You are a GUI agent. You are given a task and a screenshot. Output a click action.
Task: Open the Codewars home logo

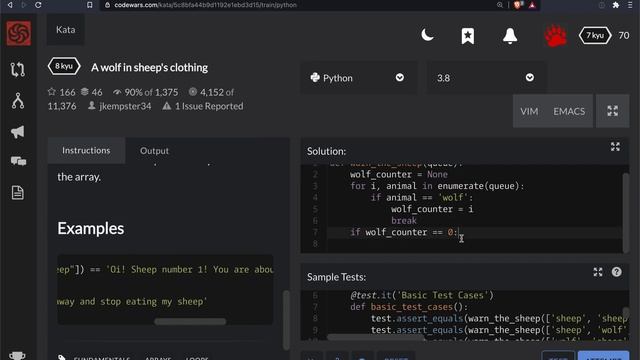tap(18, 33)
